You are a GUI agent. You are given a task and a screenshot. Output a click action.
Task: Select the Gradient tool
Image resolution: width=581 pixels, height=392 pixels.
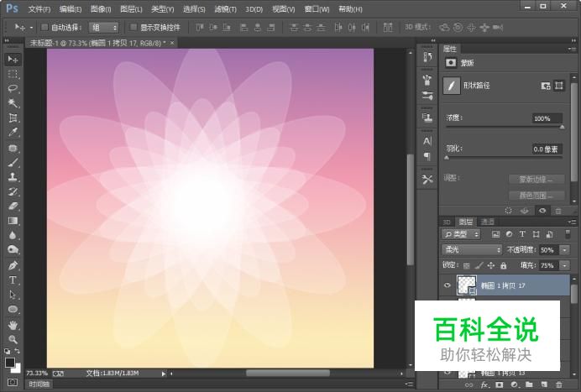point(13,221)
